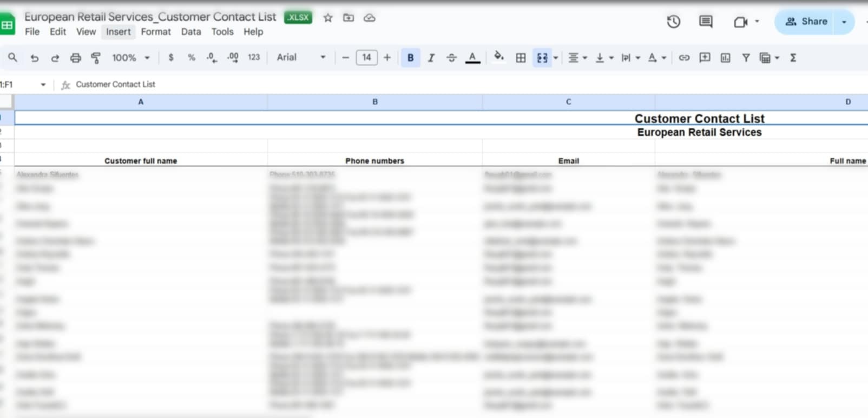Toggle italic formatting

click(431, 57)
